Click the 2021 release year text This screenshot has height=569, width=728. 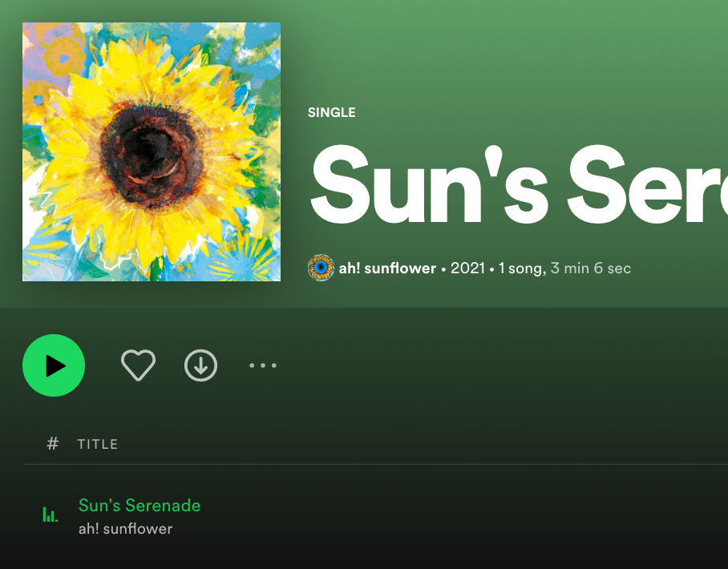467,268
